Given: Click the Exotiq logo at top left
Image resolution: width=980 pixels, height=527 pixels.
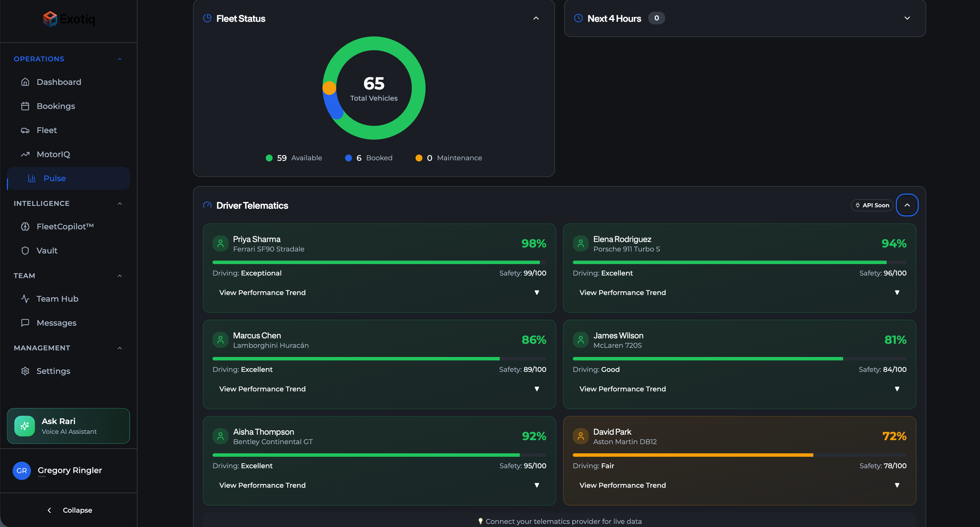Looking at the screenshot, I should coord(68,18).
